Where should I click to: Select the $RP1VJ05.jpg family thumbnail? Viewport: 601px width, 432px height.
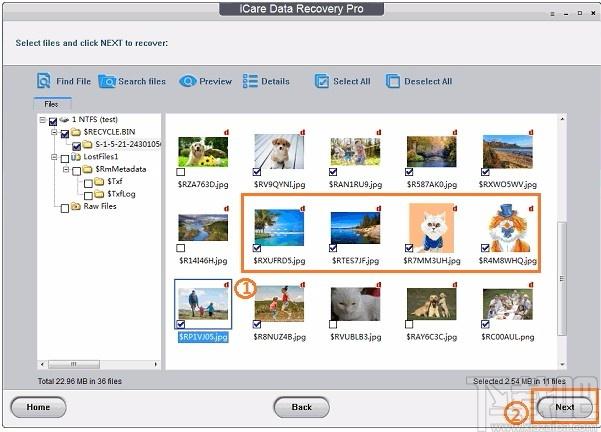tap(203, 304)
